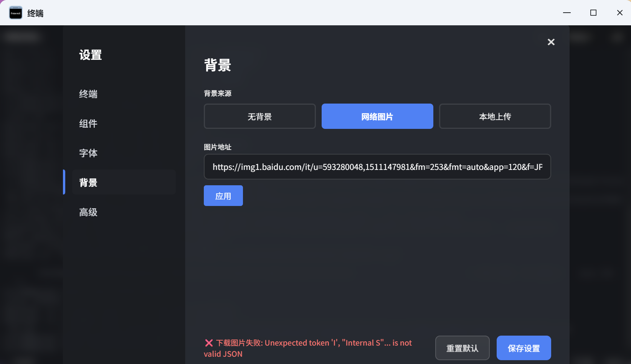Select 无背景 as the background source
Image resolution: width=631 pixels, height=364 pixels.
pyautogui.click(x=259, y=116)
